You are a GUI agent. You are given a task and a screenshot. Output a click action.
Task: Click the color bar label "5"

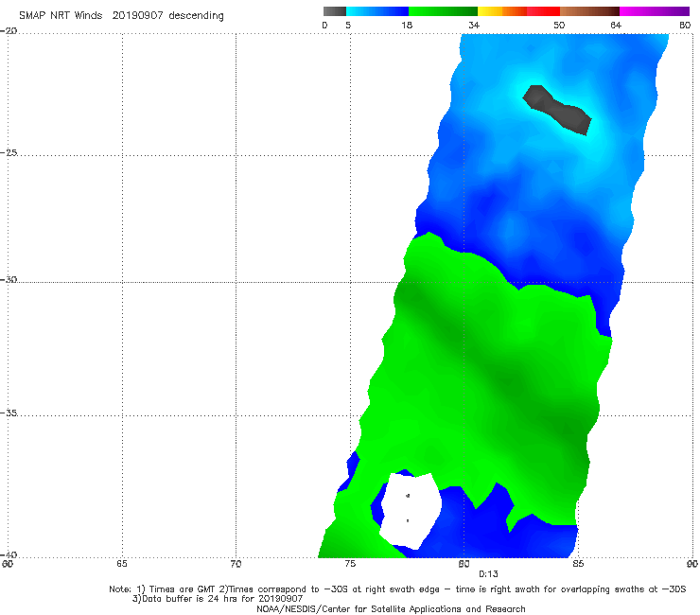(348, 26)
